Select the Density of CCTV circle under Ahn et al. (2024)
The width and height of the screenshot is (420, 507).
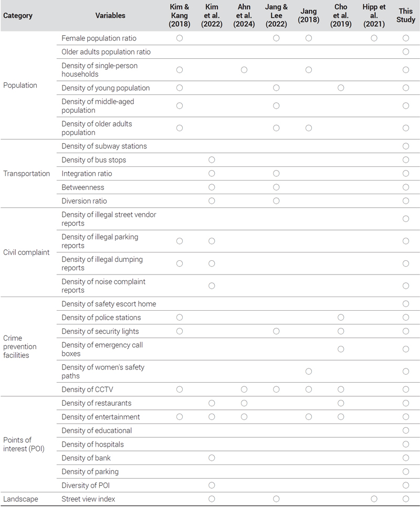pyautogui.click(x=244, y=389)
